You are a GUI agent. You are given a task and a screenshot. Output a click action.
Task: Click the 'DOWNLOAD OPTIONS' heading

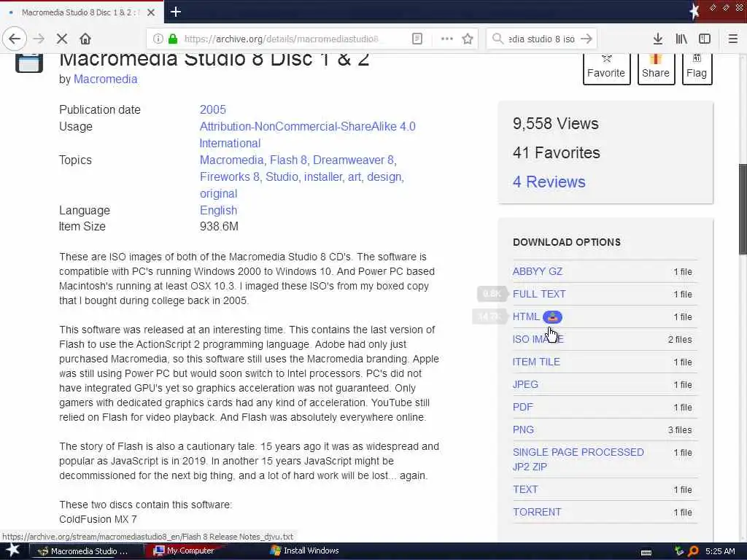pyautogui.click(x=566, y=242)
